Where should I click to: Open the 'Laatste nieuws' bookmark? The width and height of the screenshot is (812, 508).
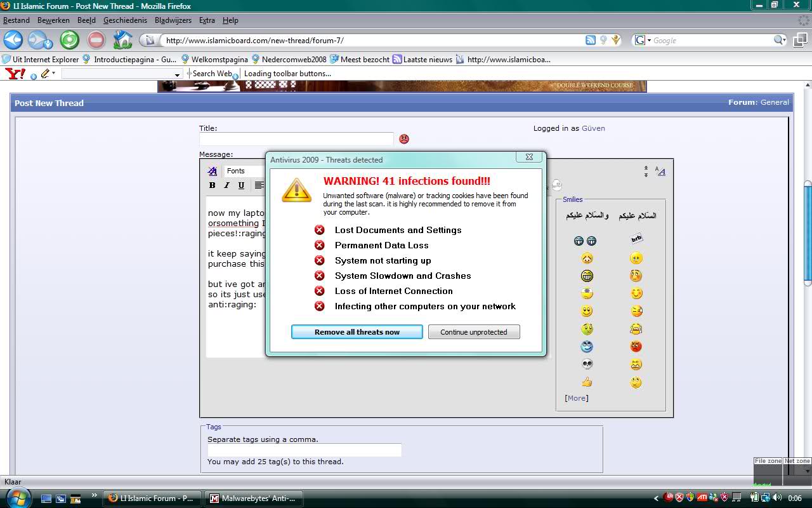[x=422, y=59]
